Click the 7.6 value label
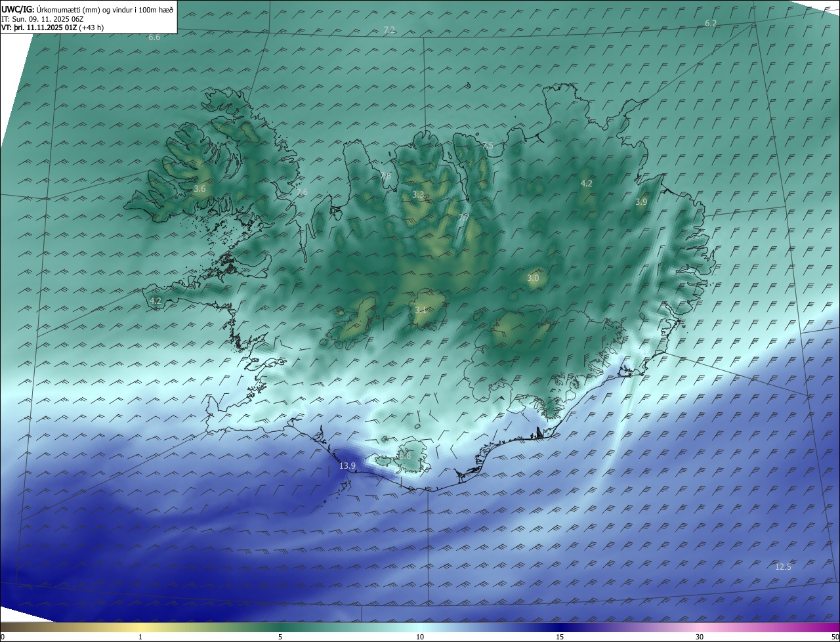This screenshot has width=840, height=642. [x=301, y=192]
